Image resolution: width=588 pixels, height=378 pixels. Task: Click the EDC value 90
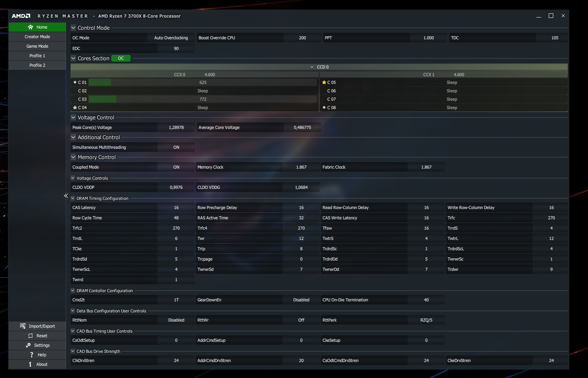[x=176, y=48]
